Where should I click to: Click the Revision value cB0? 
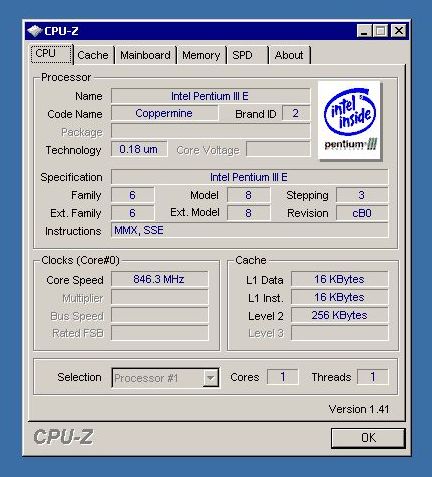click(x=362, y=213)
